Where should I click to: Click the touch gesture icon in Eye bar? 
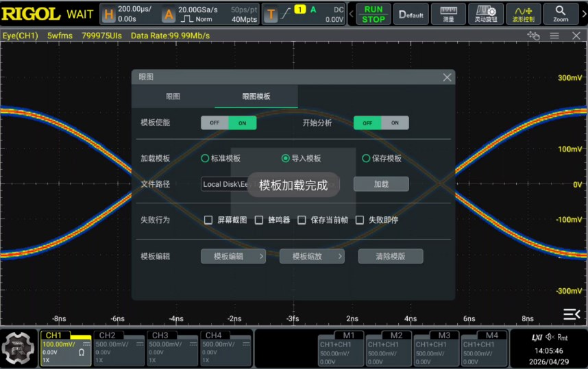click(x=533, y=36)
